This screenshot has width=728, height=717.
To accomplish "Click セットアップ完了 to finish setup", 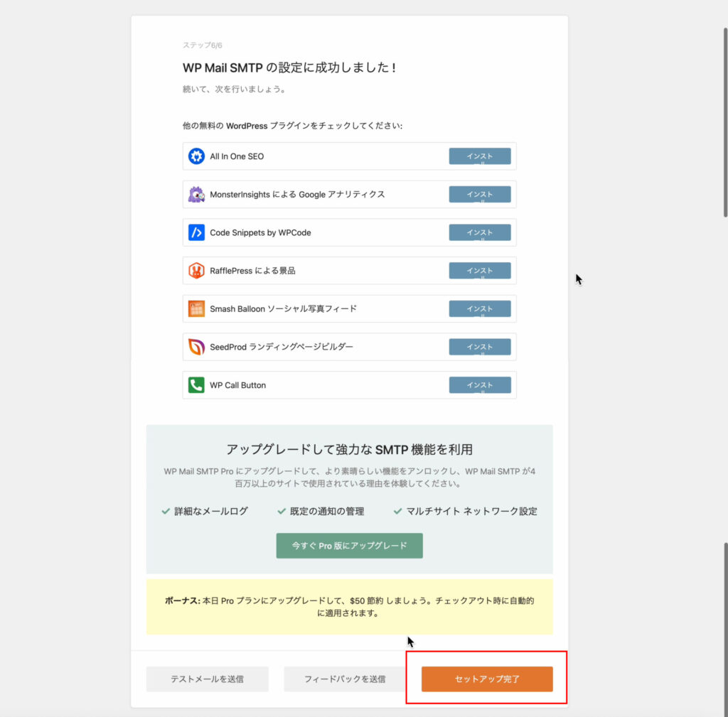I will pos(487,679).
